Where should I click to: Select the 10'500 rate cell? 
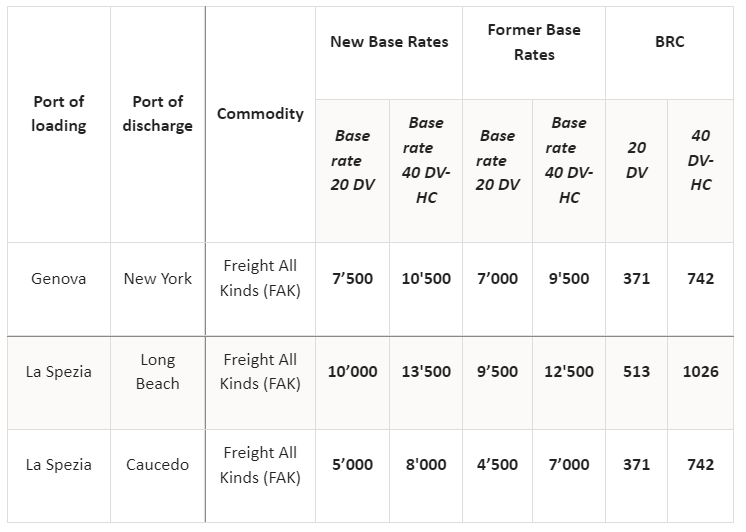point(426,279)
